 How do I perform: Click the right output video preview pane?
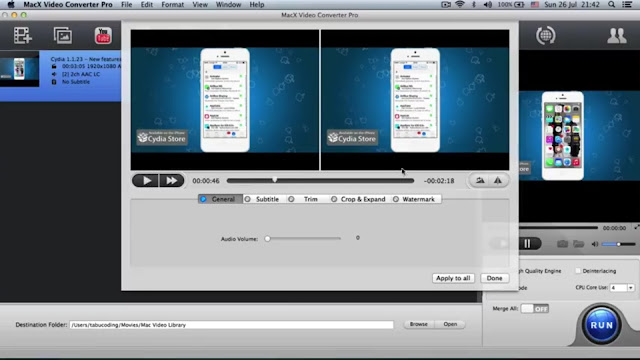(415, 100)
